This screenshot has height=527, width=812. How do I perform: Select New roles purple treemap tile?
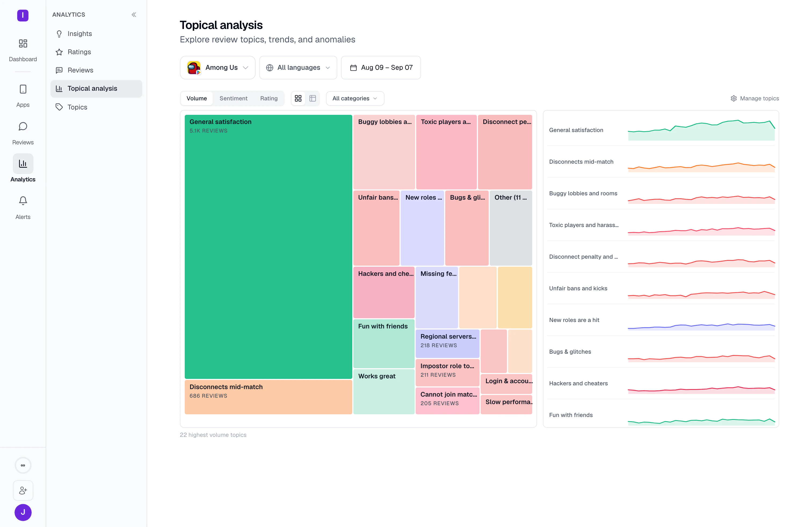[422, 228]
